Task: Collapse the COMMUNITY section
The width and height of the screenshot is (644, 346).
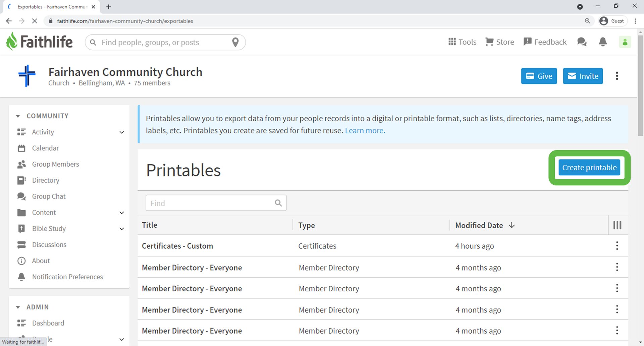Action: coord(18,116)
